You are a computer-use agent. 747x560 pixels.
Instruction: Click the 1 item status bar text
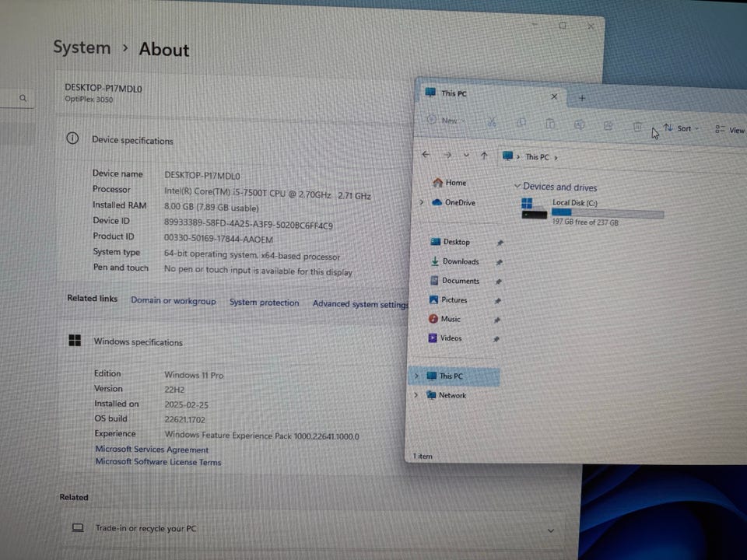tap(423, 457)
